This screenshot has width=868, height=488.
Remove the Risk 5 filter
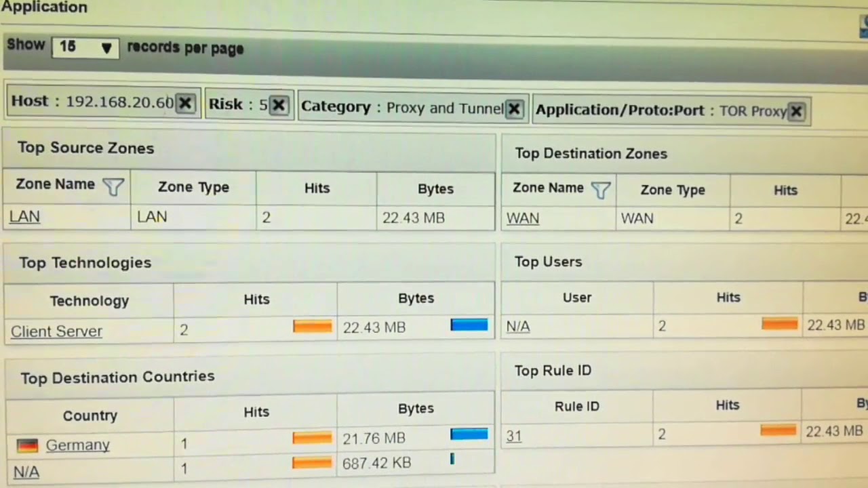tap(279, 105)
